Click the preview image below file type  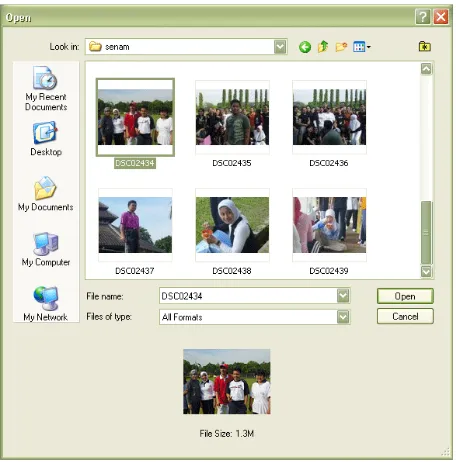[x=227, y=382]
